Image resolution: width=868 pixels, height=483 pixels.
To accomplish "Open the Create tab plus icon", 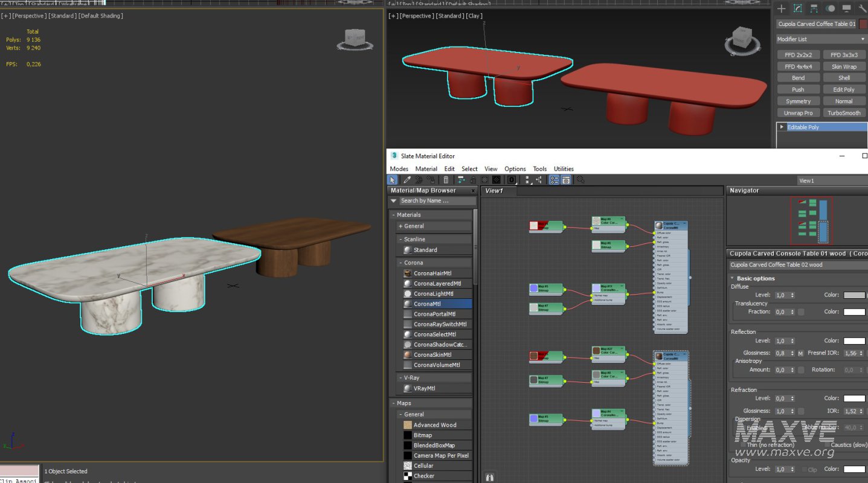I will click(782, 8).
